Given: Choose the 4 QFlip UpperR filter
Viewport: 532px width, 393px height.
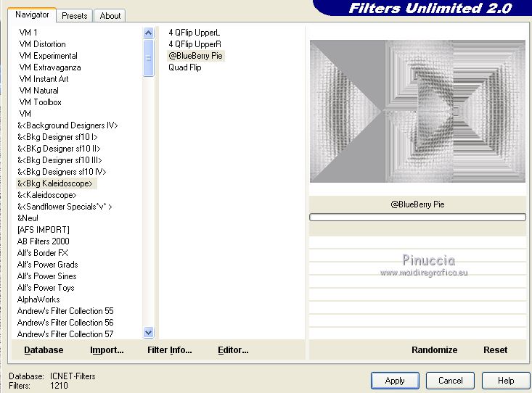Looking at the screenshot, I should pos(195,44).
